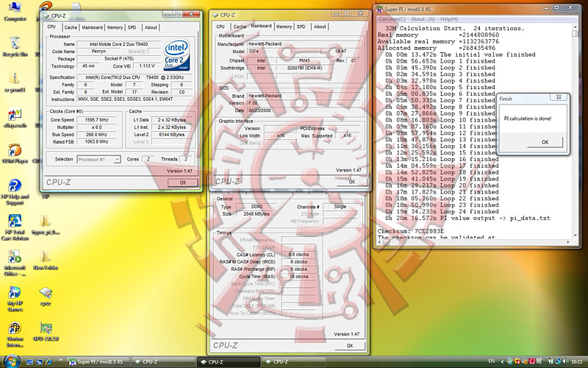Image resolution: width=588 pixels, height=368 pixels.
Task: Click the Super PI horizontal scrollbar
Action: [x=473, y=242]
